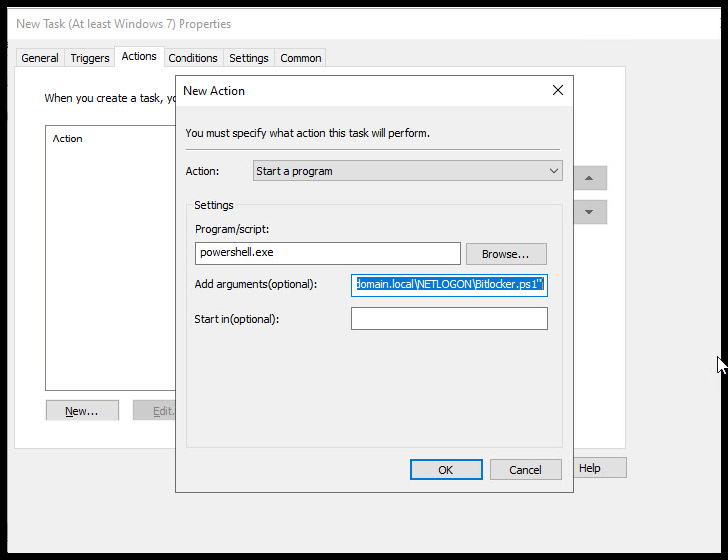
Task: Click Help button in the Properties window
Action: pos(600,468)
